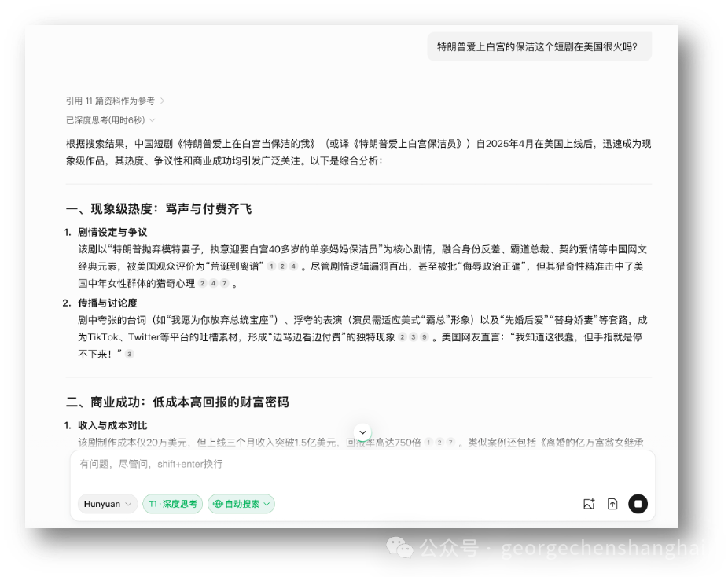
Task: Click heading "一、现象级热度：骂声与付费齐飞"
Action: pos(158,209)
